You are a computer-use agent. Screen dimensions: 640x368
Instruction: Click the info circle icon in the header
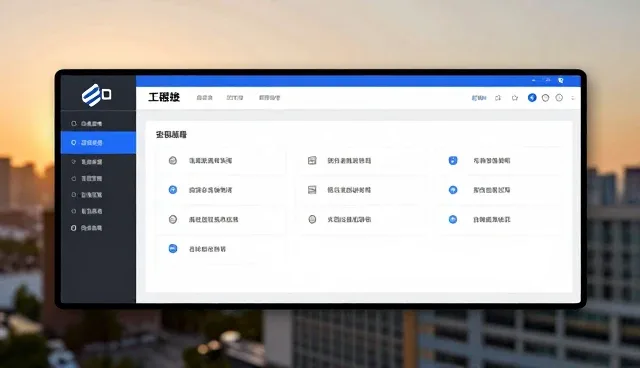coord(559,98)
